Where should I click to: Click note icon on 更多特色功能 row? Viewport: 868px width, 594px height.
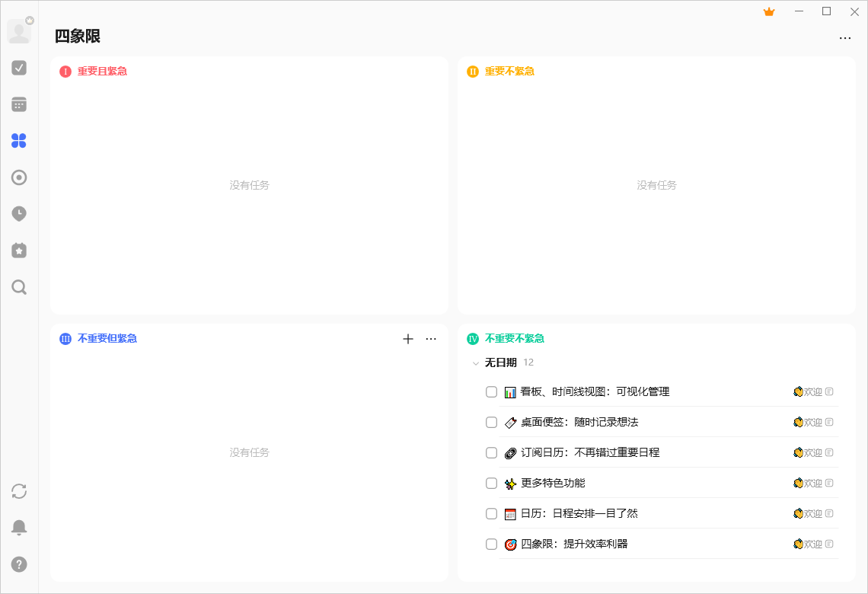tap(829, 483)
